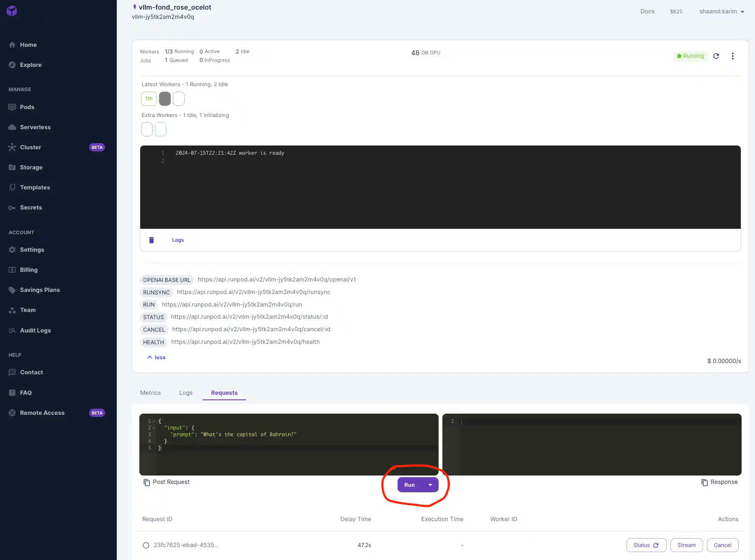Viewport: 755px width, 560px height.
Task: Select the teal initializing extra worker box
Action: (x=161, y=129)
